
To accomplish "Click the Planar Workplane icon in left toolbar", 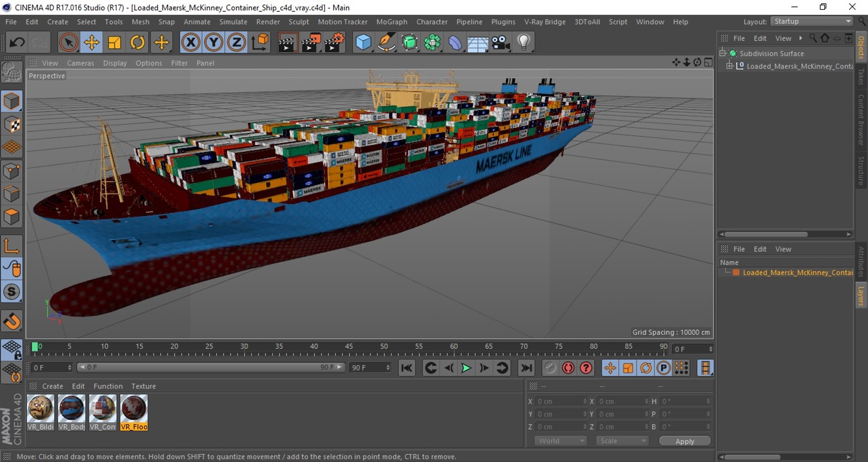I will tap(12, 373).
